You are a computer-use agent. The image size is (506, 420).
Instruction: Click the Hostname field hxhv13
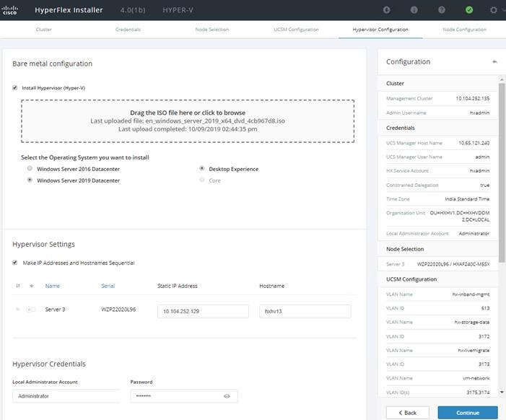point(305,311)
